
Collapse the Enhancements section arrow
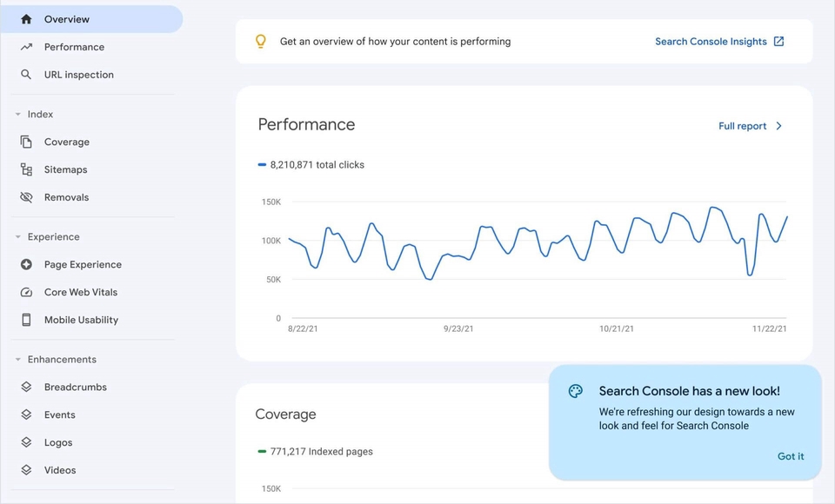click(x=18, y=359)
